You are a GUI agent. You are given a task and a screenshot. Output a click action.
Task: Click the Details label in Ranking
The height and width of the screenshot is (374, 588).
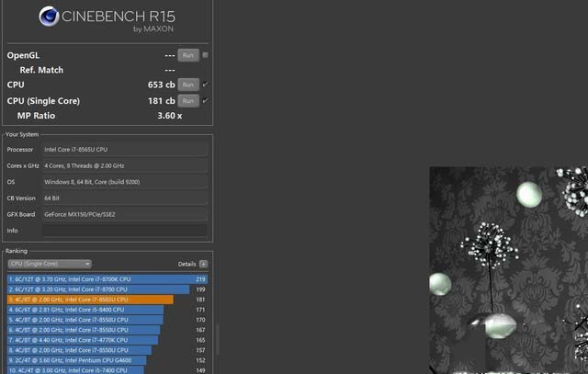187,264
